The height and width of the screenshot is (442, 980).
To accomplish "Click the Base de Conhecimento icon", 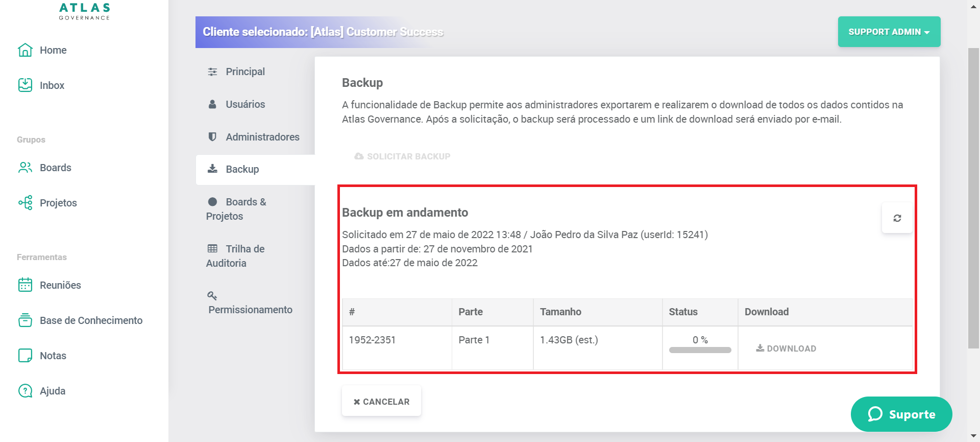I will pyautogui.click(x=25, y=320).
